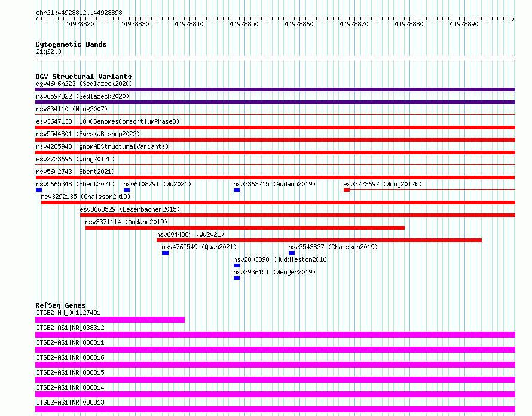Click the nsv6044384 (Wu2021) label
This screenshot has height=416, width=532.
[190, 234]
